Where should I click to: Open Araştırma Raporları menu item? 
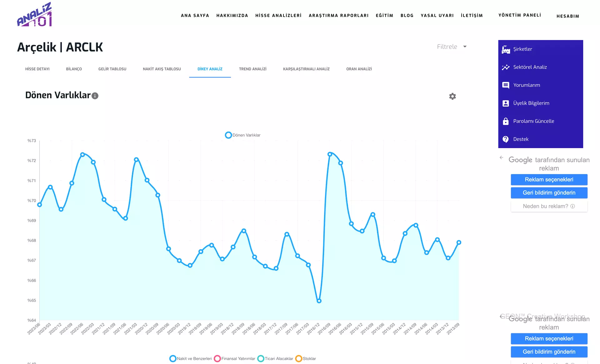(339, 16)
